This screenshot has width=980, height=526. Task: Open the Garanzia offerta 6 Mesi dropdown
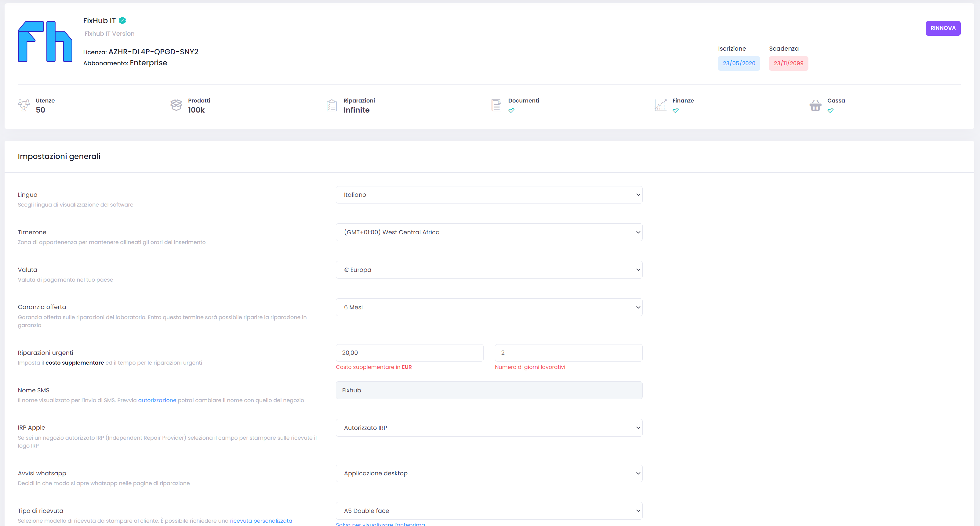click(x=489, y=307)
